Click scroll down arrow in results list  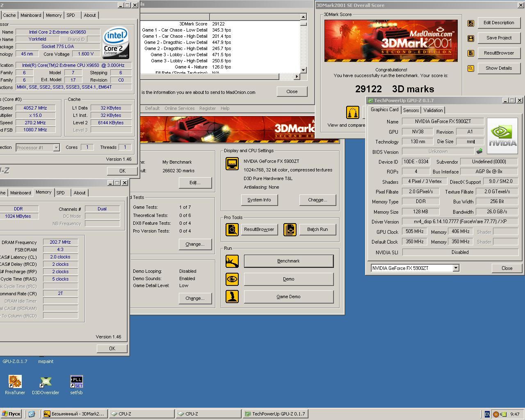[x=304, y=70]
